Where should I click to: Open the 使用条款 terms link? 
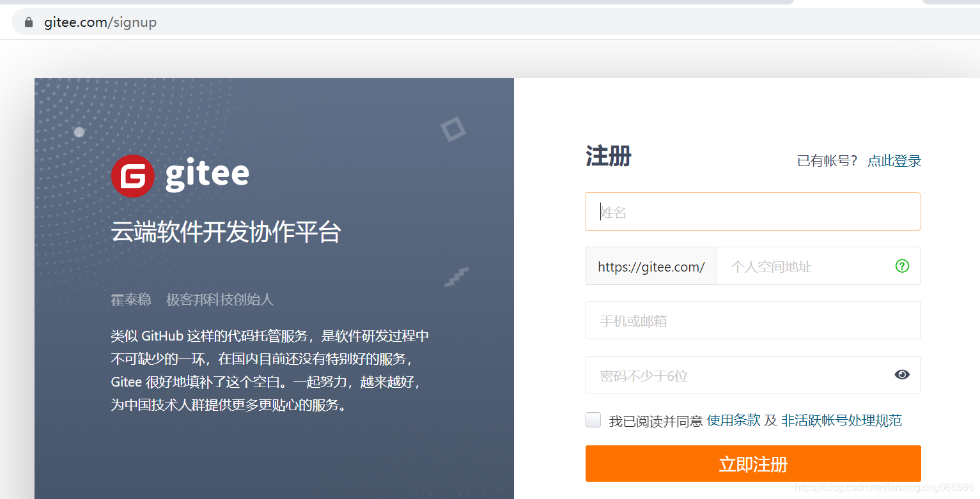pos(734,420)
